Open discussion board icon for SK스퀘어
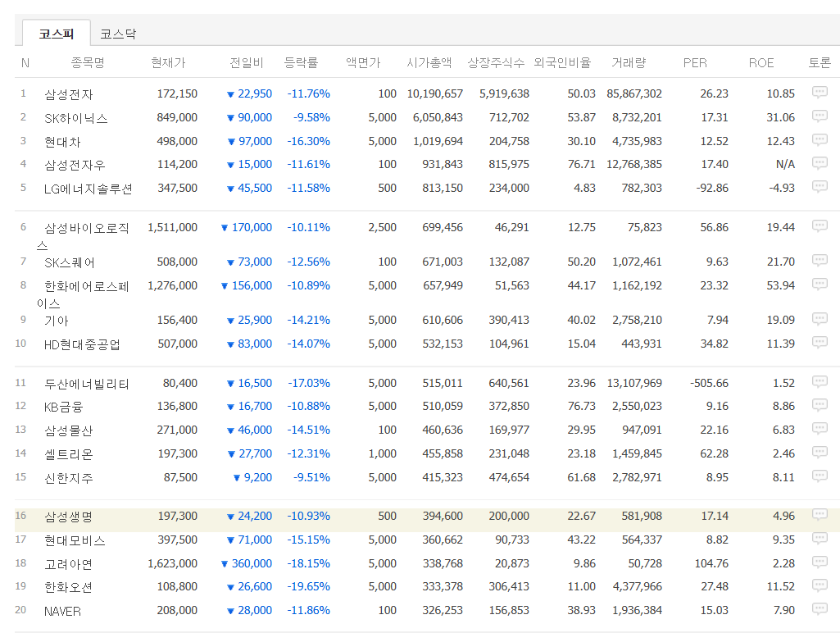The image size is (840, 633). pyautogui.click(x=820, y=261)
